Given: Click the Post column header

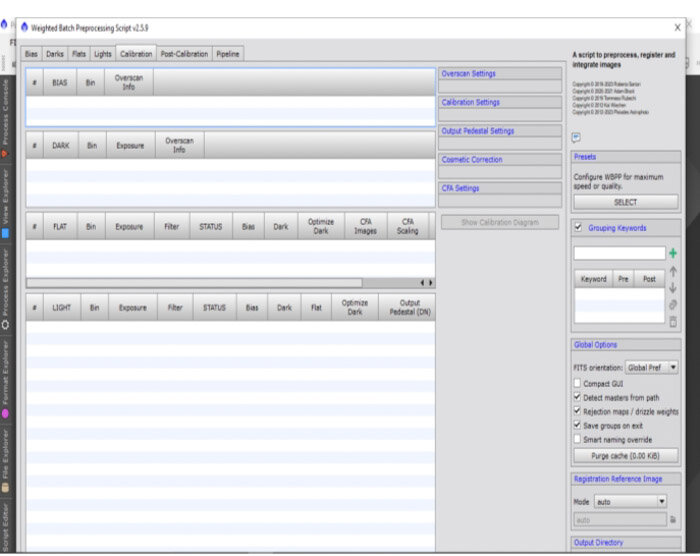Looking at the screenshot, I should click(x=649, y=279).
